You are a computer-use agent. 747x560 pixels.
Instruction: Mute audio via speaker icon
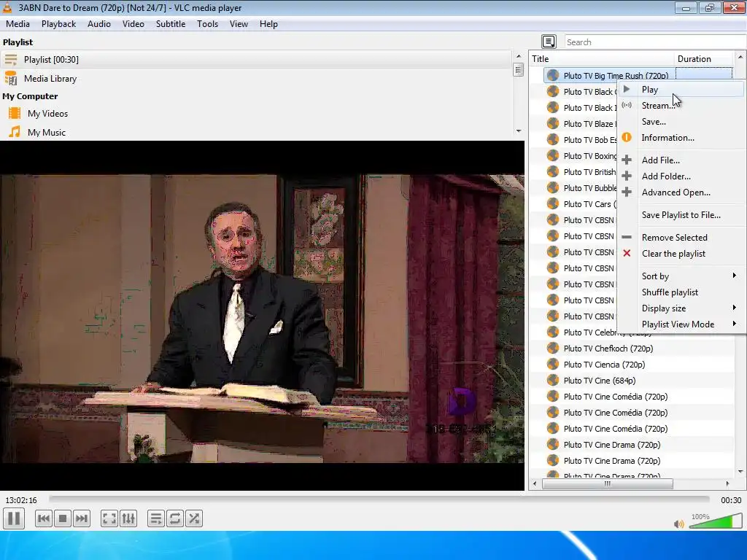[x=679, y=524]
